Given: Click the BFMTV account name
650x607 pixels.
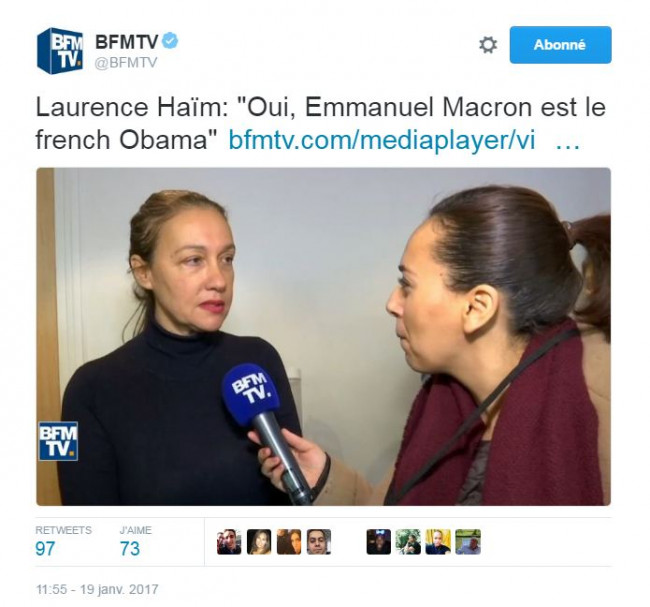Looking at the screenshot, I should (127, 41).
